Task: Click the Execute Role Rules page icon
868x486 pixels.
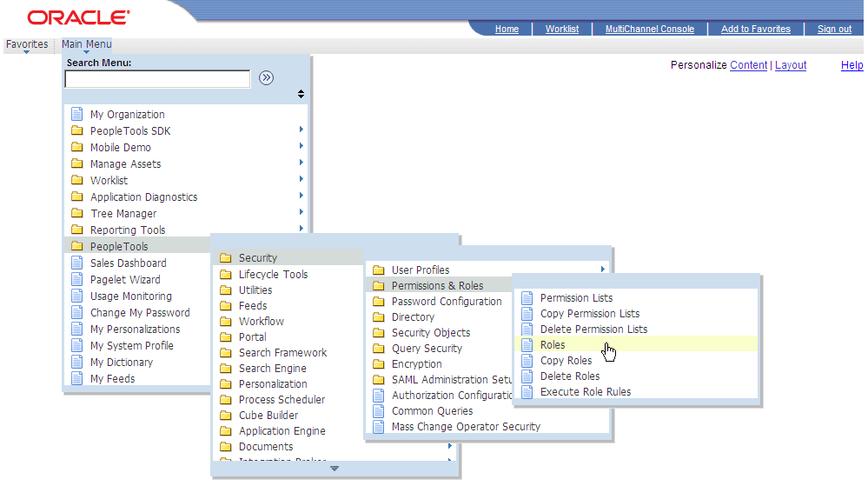Action: 527,392
